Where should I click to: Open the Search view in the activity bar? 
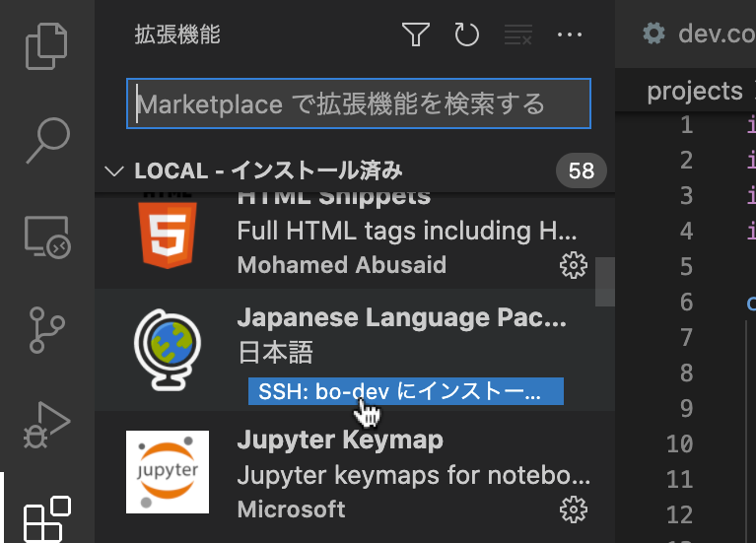coord(47,140)
